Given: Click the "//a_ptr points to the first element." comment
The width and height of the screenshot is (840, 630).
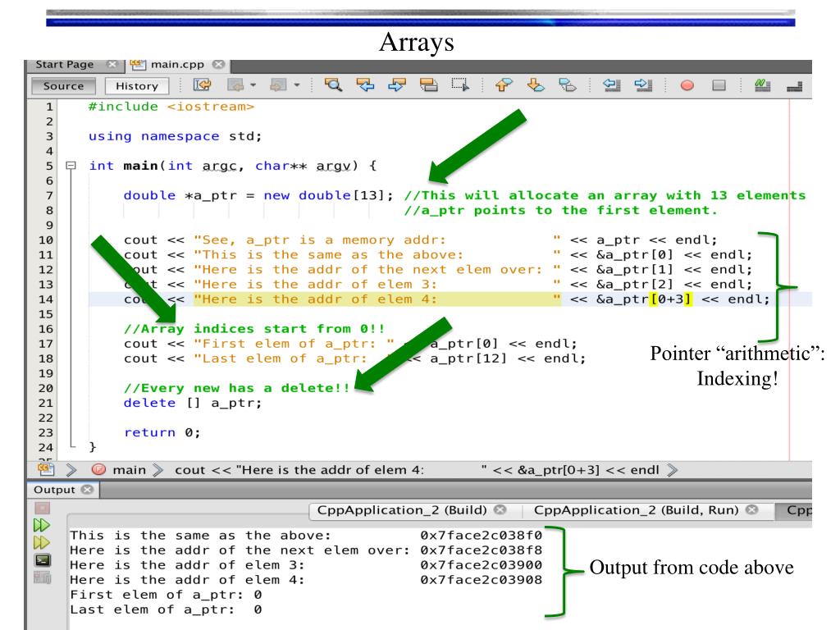Looking at the screenshot, I should (560, 211).
